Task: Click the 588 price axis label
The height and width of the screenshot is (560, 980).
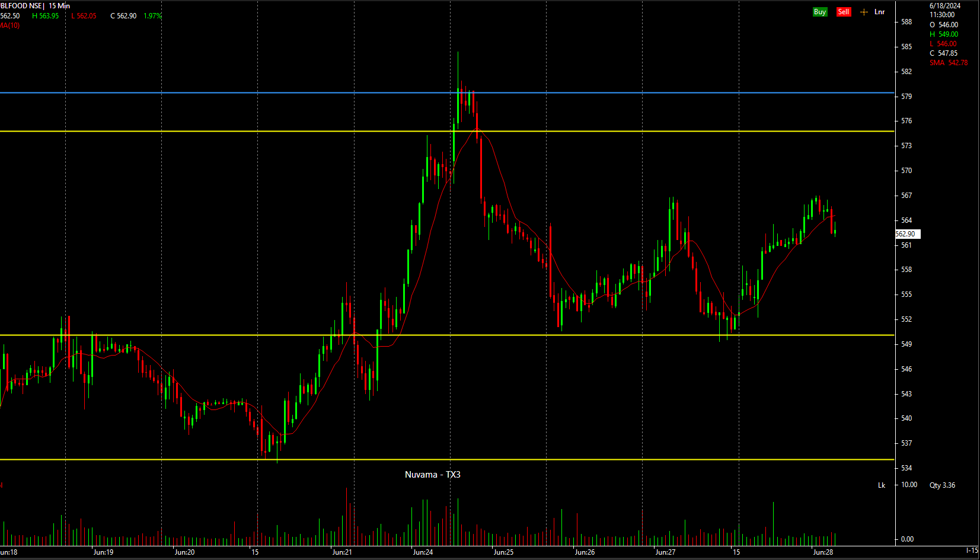Action: [x=906, y=22]
